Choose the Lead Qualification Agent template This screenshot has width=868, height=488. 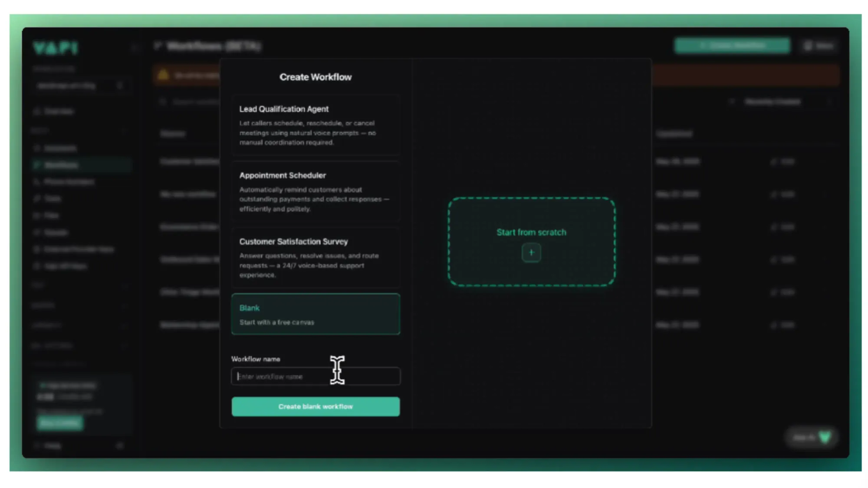(316, 125)
